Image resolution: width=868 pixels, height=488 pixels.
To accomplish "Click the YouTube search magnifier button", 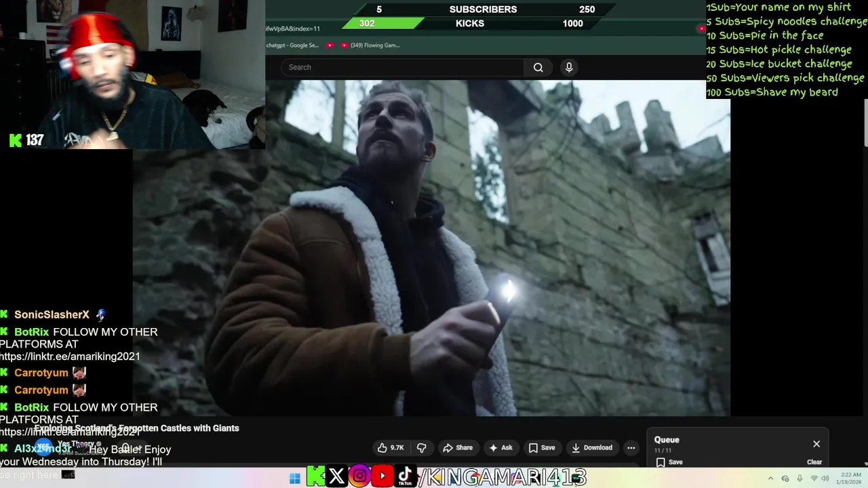I will click(538, 67).
